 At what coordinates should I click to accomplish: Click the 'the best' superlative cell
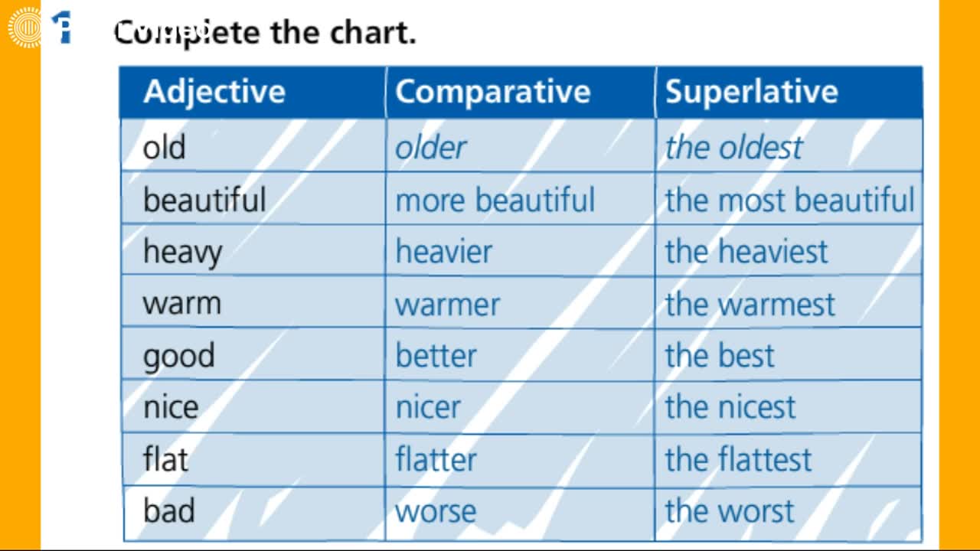789,355
